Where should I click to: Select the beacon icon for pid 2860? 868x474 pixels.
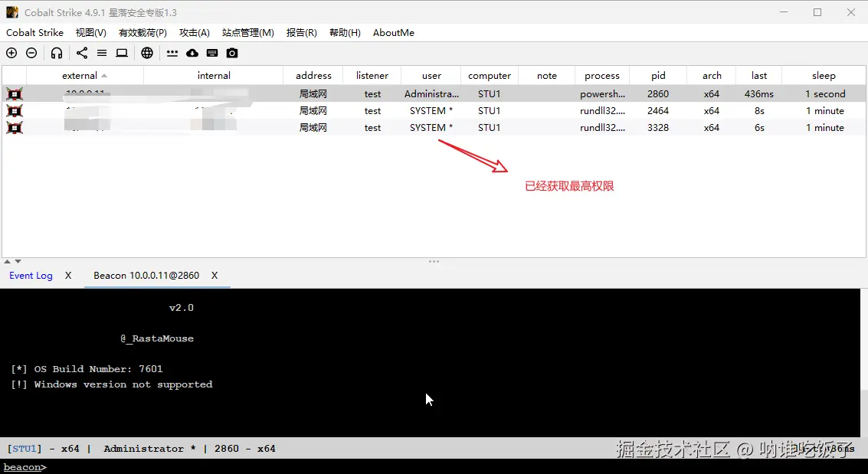15,94
